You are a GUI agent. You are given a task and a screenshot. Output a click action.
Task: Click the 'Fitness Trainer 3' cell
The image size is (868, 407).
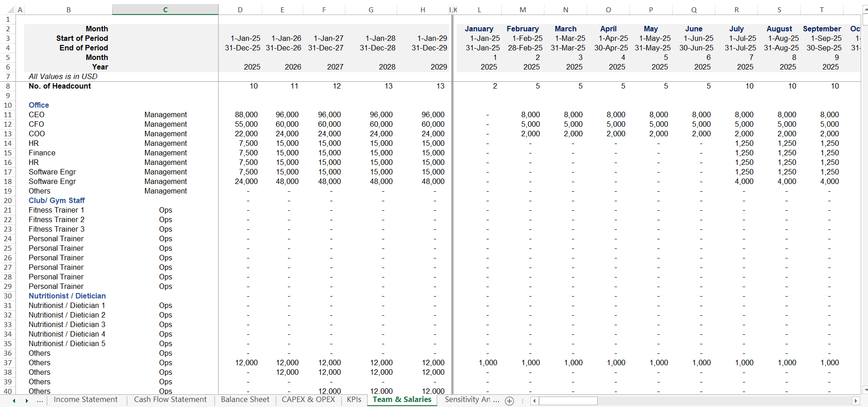pos(56,229)
